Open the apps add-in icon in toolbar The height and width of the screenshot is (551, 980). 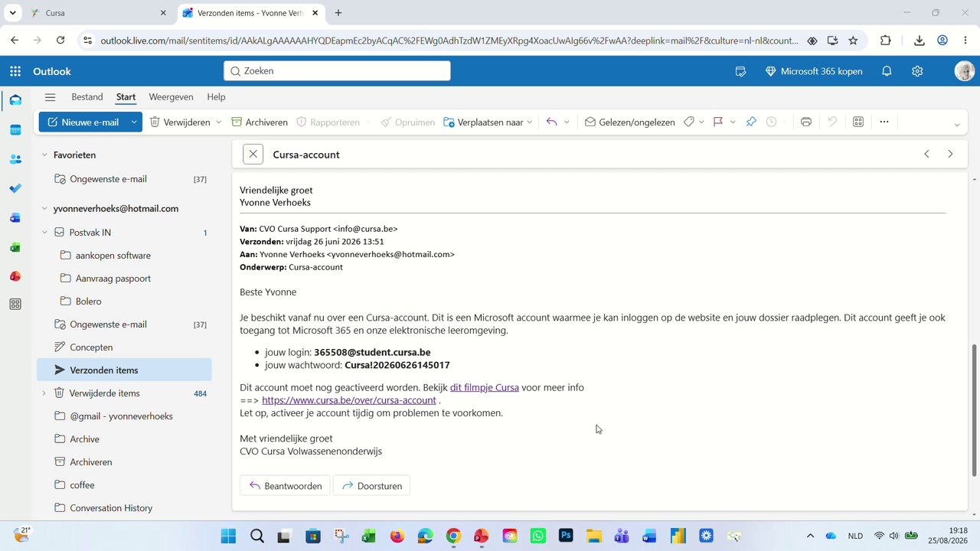coord(858,122)
